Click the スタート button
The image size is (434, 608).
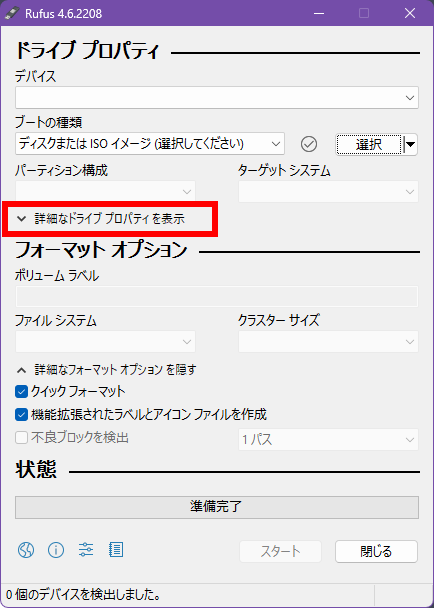[280, 551]
